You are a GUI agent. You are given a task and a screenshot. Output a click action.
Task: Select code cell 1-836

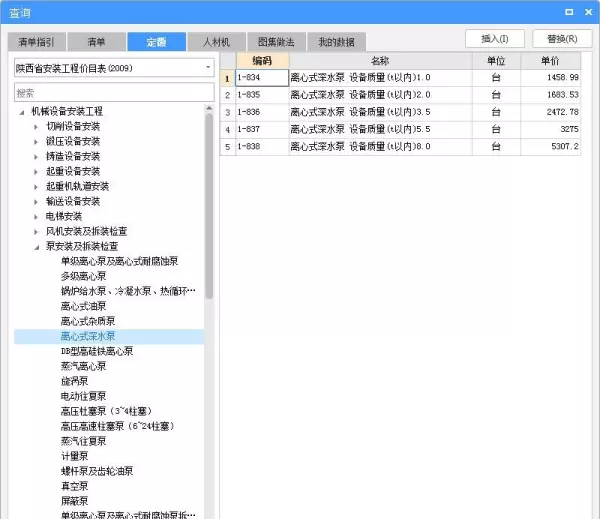pyautogui.click(x=262, y=112)
